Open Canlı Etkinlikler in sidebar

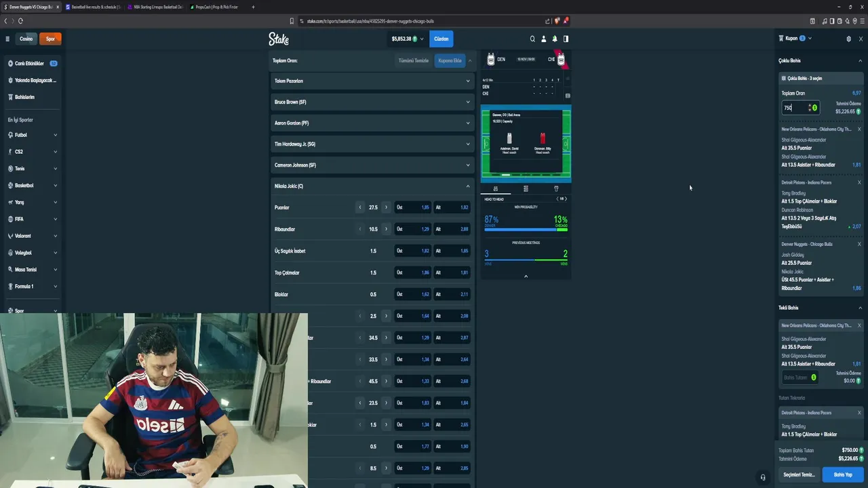tap(32, 63)
